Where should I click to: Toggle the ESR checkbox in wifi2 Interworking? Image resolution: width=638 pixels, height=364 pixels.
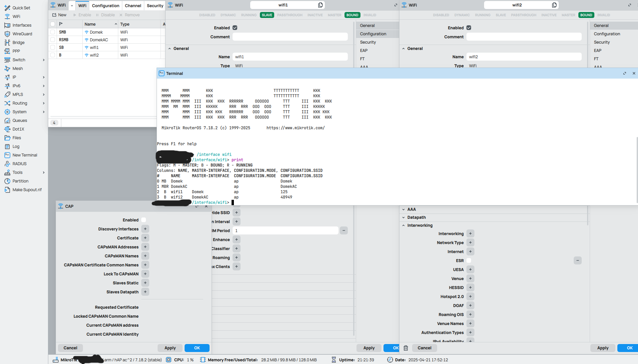click(x=469, y=260)
